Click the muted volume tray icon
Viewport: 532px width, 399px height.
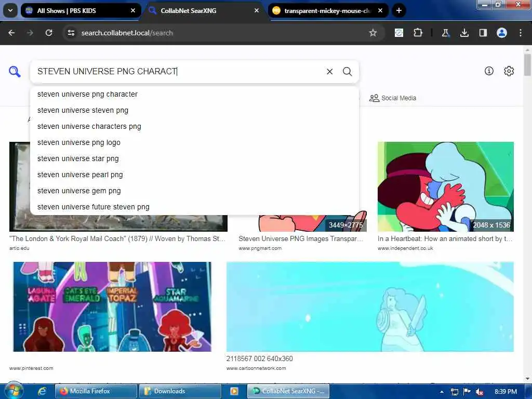pos(480,392)
